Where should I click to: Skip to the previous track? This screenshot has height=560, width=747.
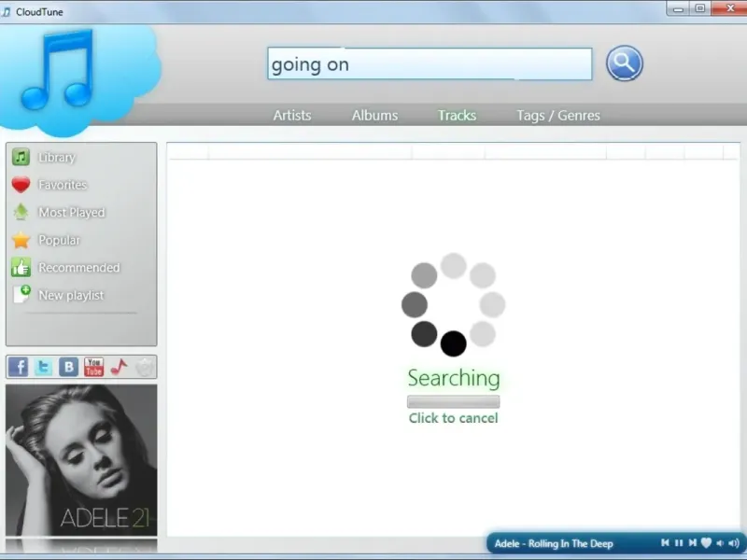coord(666,543)
